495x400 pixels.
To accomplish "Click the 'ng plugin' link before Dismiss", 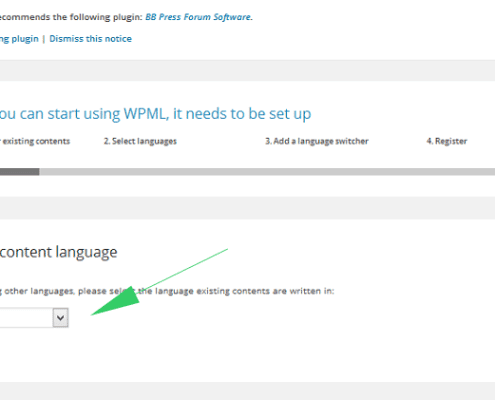I will [19, 39].
